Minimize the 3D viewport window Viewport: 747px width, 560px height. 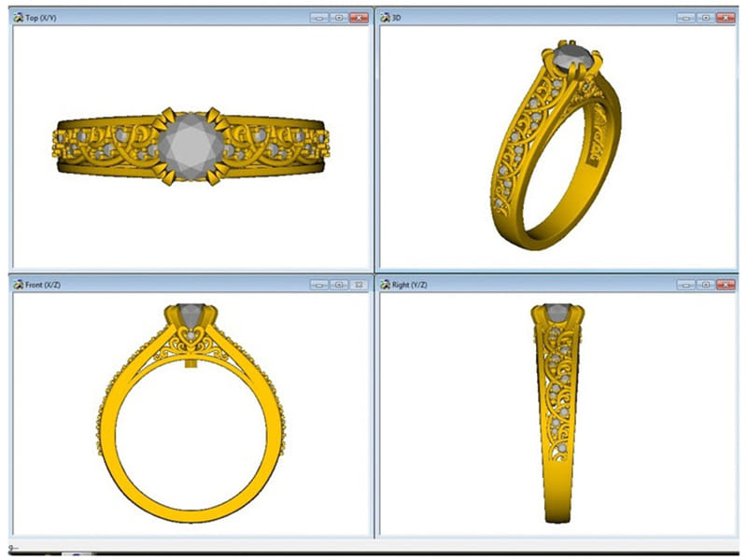click(686, 18)
